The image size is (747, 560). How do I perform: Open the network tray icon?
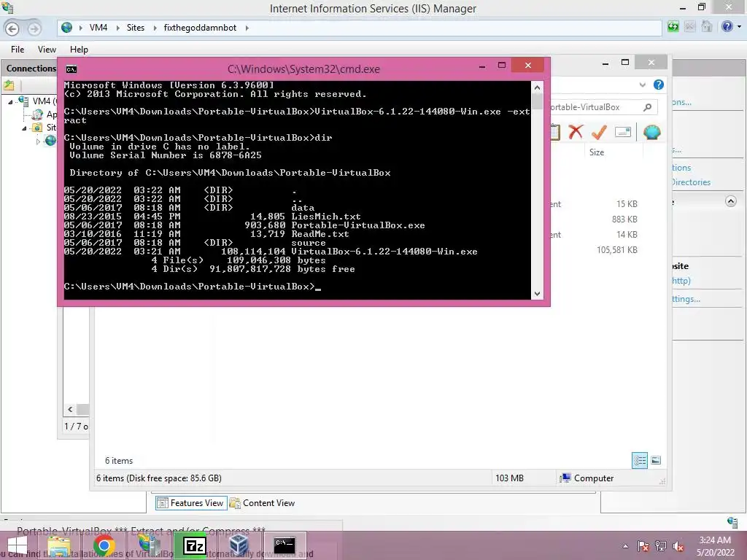pyautogui.click(x=661, y=545)
